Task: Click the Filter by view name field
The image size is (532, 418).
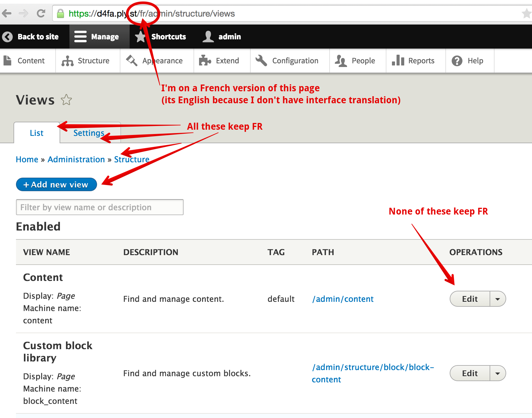Action: 100,207
